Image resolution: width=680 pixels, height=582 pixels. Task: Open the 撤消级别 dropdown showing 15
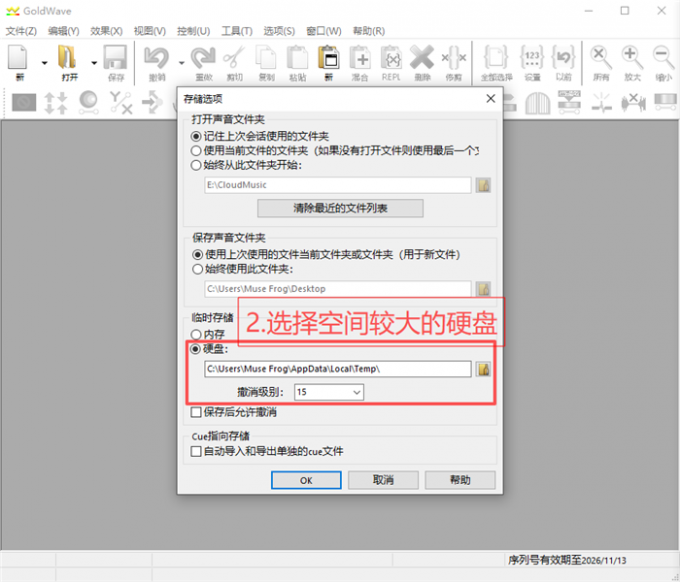pos(329,393)
